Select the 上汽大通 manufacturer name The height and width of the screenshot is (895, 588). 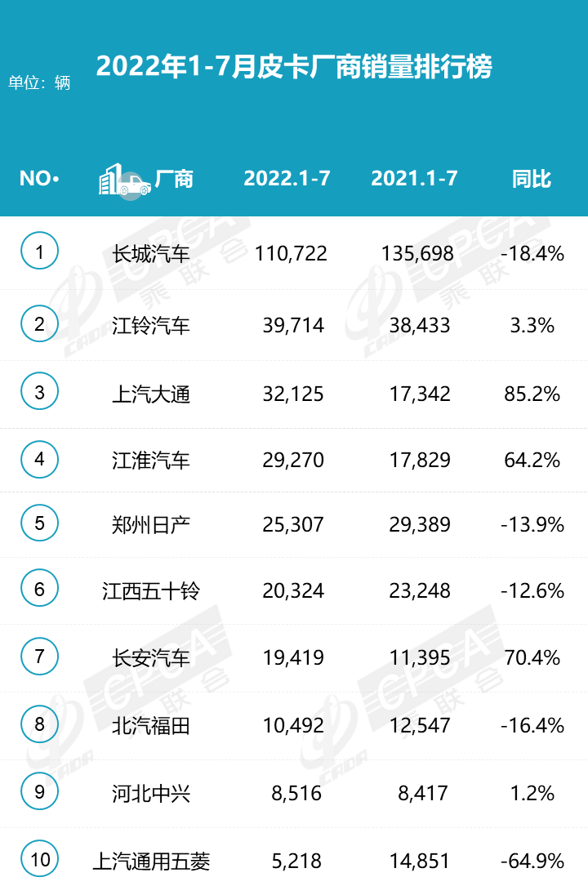[x=151, y=395]
